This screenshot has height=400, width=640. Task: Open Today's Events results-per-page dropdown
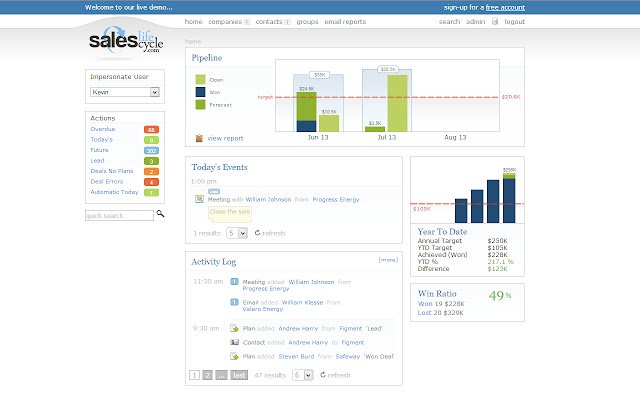coord(237,233)
